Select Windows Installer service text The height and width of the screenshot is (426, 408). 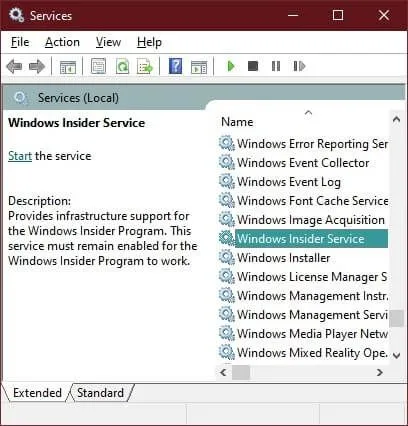pos(283,258)
